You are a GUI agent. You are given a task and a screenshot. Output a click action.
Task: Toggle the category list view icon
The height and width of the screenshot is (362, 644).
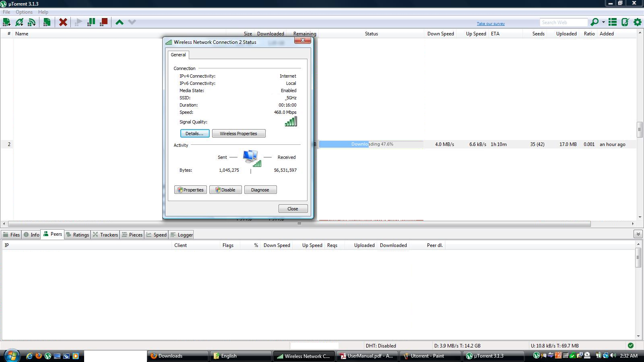click(613, 23)
